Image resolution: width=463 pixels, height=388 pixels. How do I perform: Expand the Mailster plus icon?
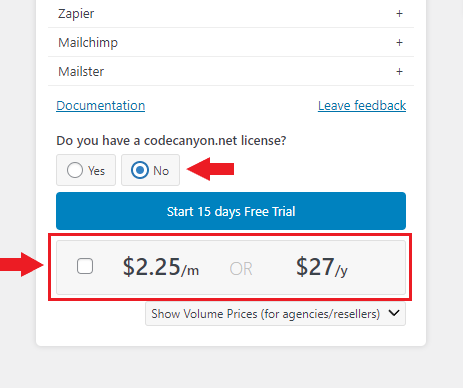pos(399,72)
